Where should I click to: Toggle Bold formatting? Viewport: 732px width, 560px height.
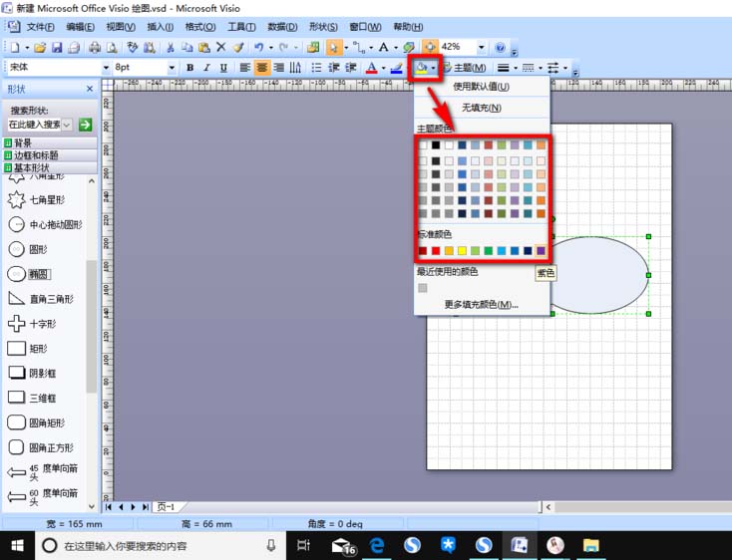tap(190, 68)
